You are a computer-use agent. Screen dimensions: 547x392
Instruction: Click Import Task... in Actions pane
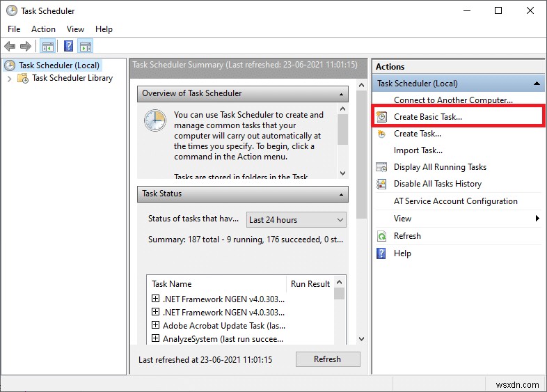click(418, 150)
